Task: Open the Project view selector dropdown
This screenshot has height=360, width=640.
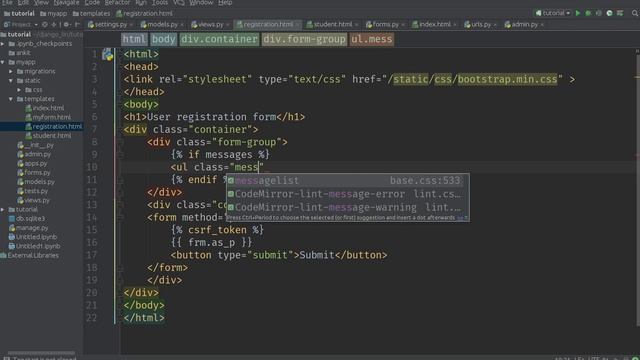Action: pos(20,24)
